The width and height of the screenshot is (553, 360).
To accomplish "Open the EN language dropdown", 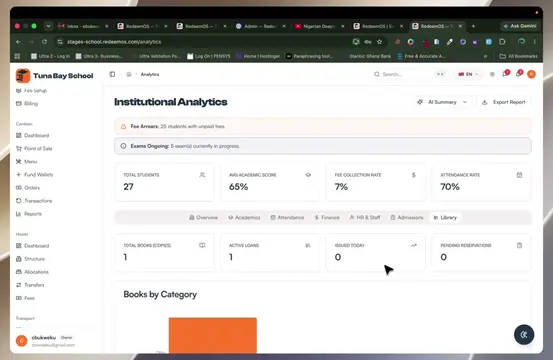I will pos(468,74).
